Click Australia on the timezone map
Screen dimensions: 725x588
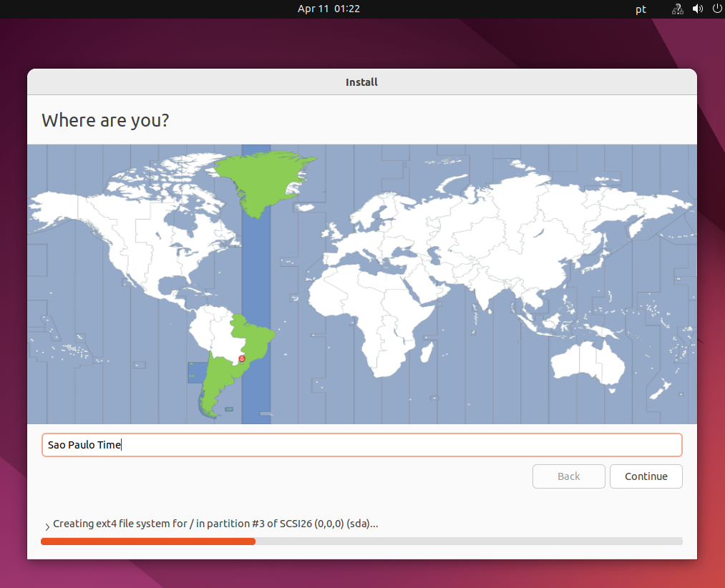click(x=587, y=363)
